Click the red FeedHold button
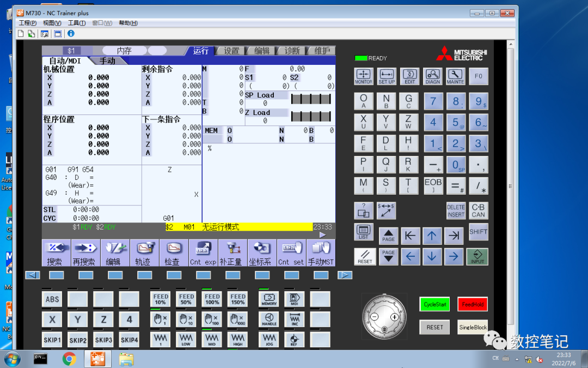This screenshot has height=368, width=588. (473, 304)
